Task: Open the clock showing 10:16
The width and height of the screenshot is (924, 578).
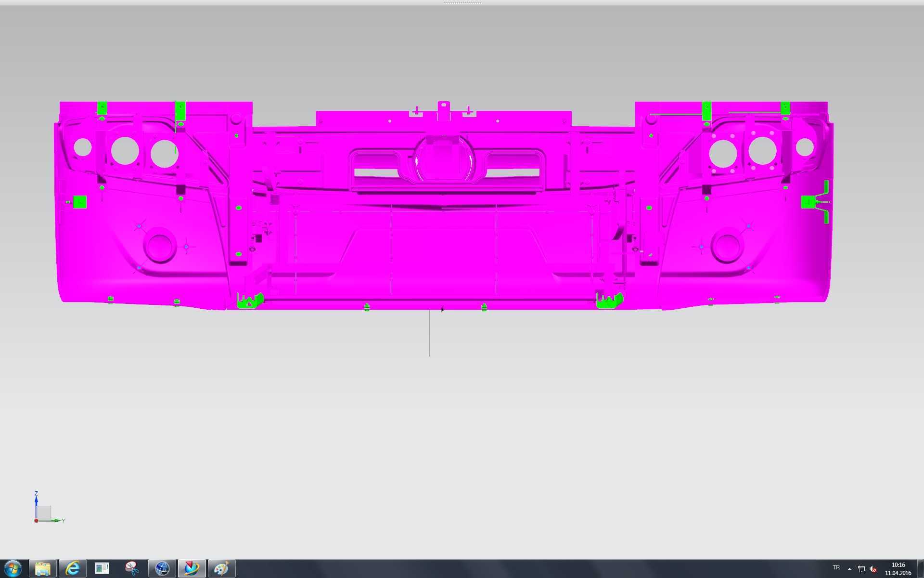Action: pyautogui.click(x=898, y=569)
